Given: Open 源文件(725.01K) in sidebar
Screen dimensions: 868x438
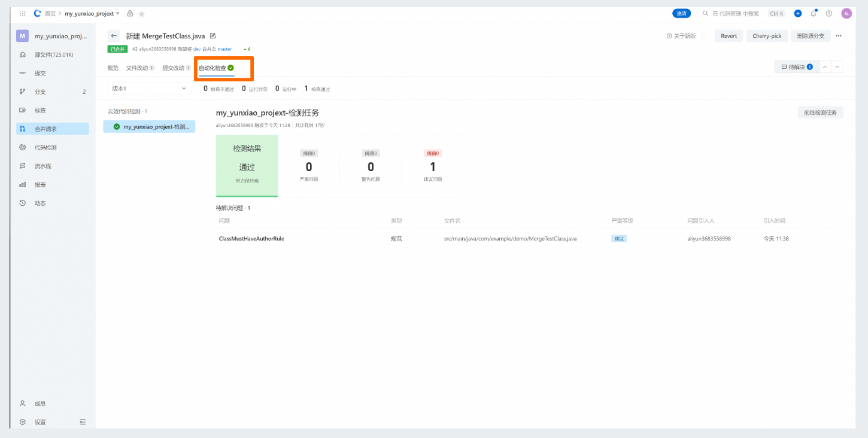Looking at the screenshot, I should (53, 54).
